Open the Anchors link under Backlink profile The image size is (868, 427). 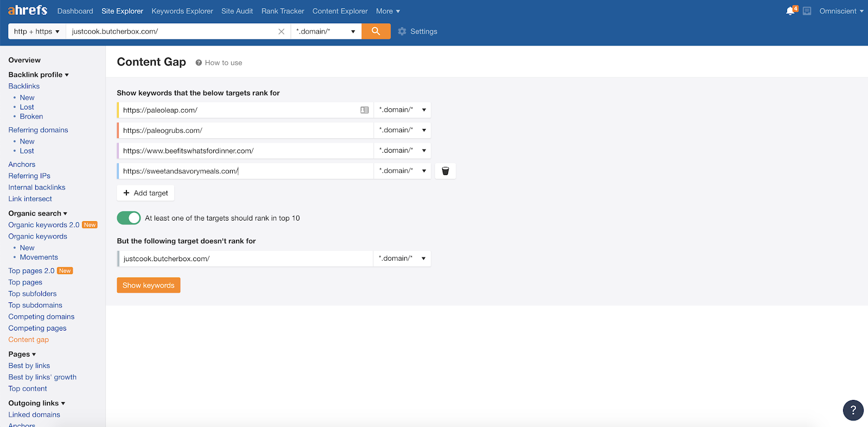point(22,164)
